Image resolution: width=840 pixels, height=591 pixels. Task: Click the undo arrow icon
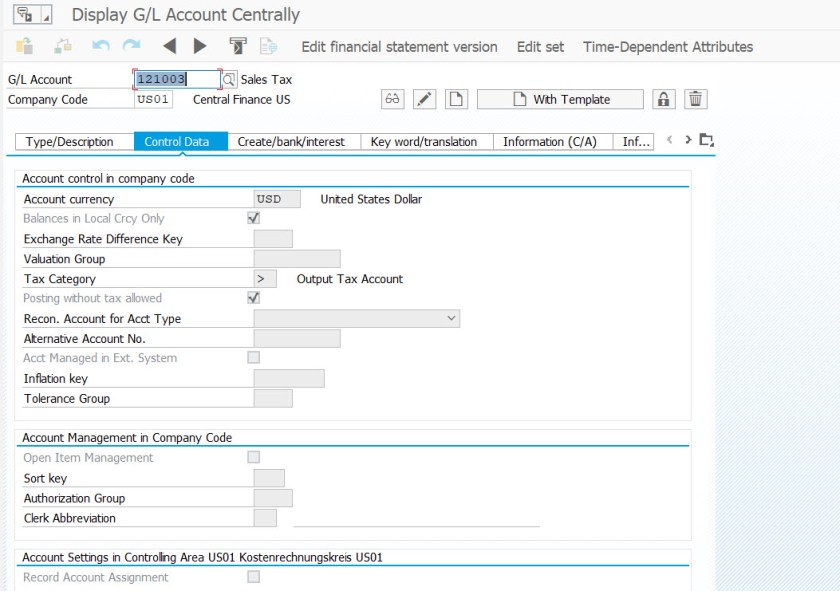[x=101, y=46]
